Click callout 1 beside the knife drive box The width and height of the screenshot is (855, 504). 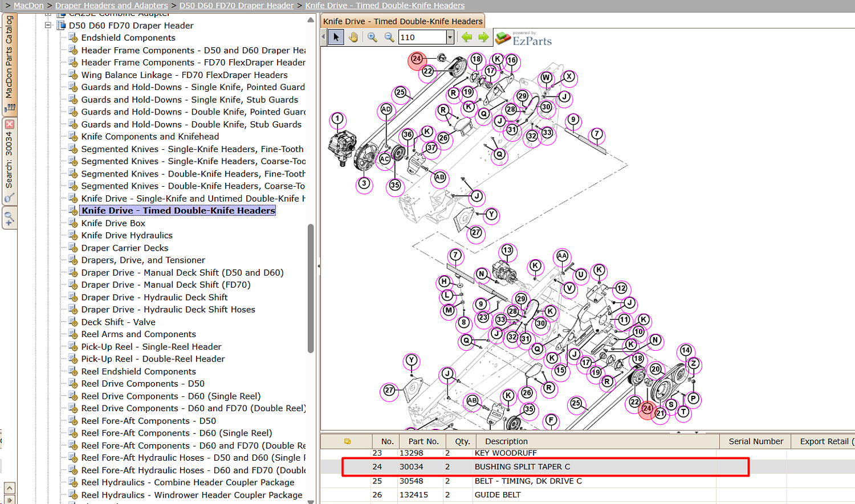(337, 119)
